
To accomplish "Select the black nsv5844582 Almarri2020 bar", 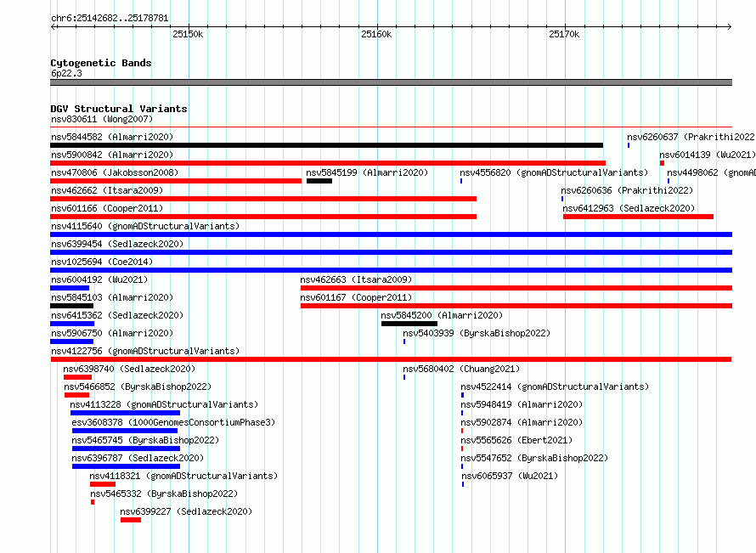I will (326, 145).
